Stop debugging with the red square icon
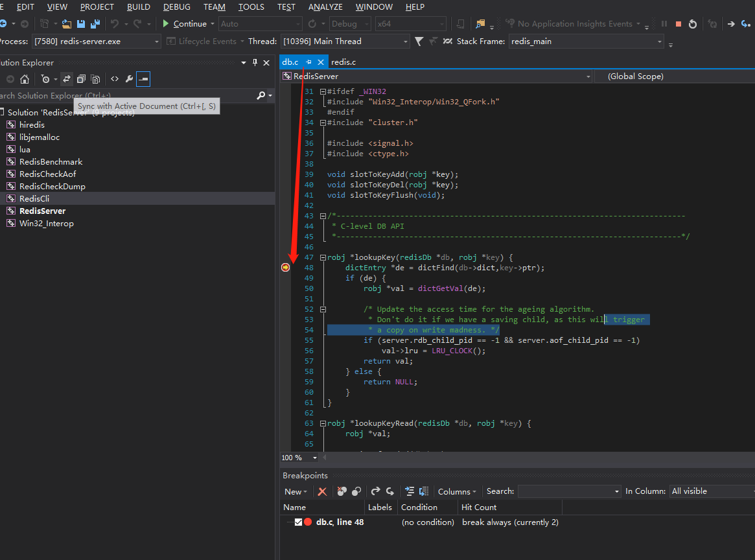This screenshot has height=560, width=755. 678,23
